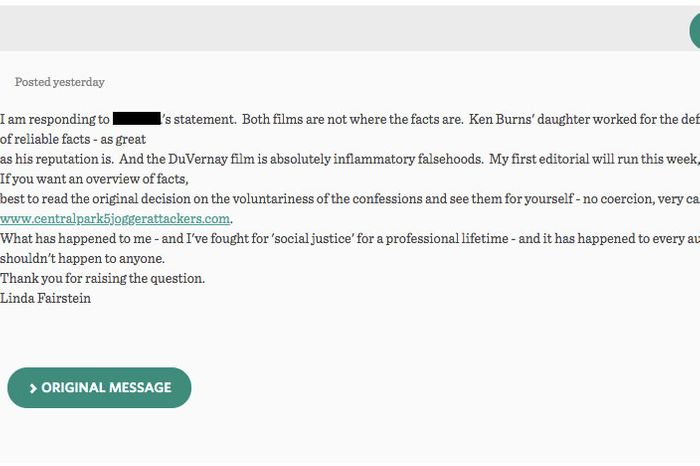The width and height of the screenshot is (700, 466).
Task: Click the blacked-out redacted name
Action: coord(136,120)
